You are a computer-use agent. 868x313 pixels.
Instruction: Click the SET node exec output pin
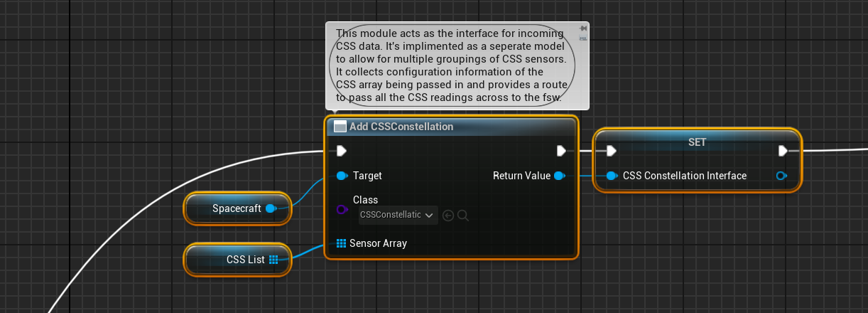coord(783,150)
